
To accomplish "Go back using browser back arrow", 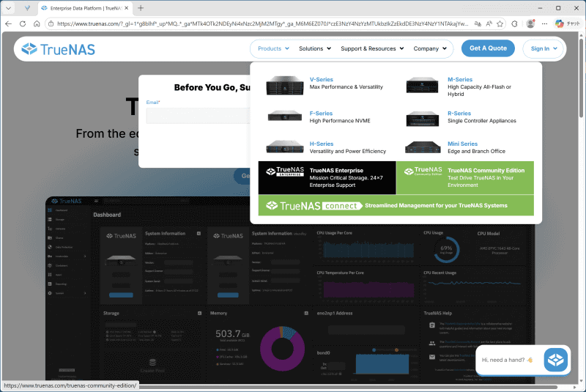I will pos(8,23).
